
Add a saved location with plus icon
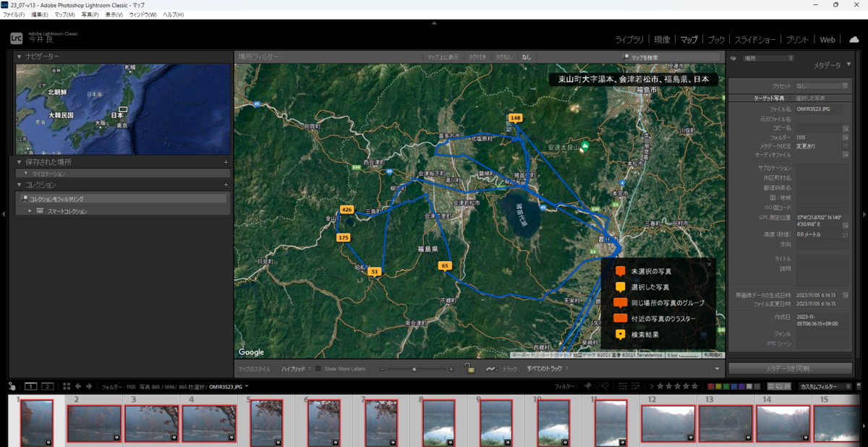click(x=226, y=162)
